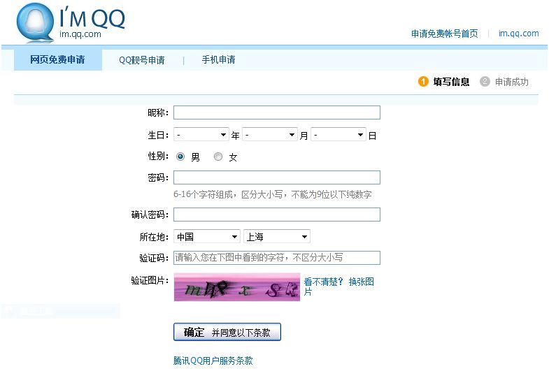Viewport: 549px width, 392px height.
Task: Click the 确定 并同意以下条款 button
Action: (x=227, y=332)
